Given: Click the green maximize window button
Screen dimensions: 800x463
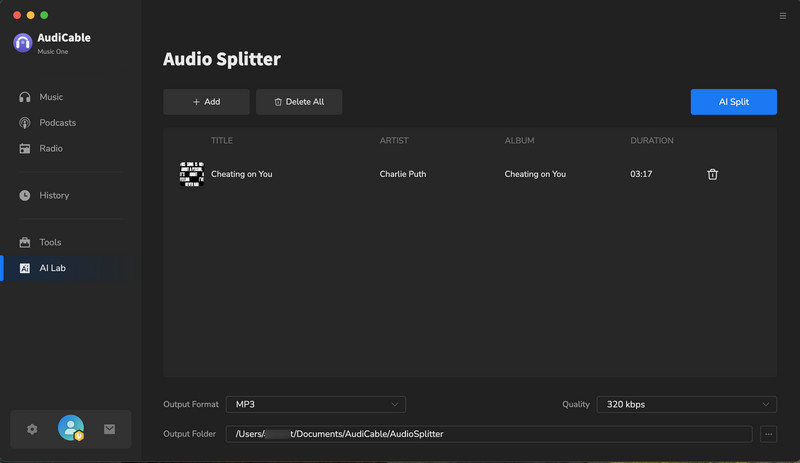Looking at the screenshot, I should click(x=44, y=15).
